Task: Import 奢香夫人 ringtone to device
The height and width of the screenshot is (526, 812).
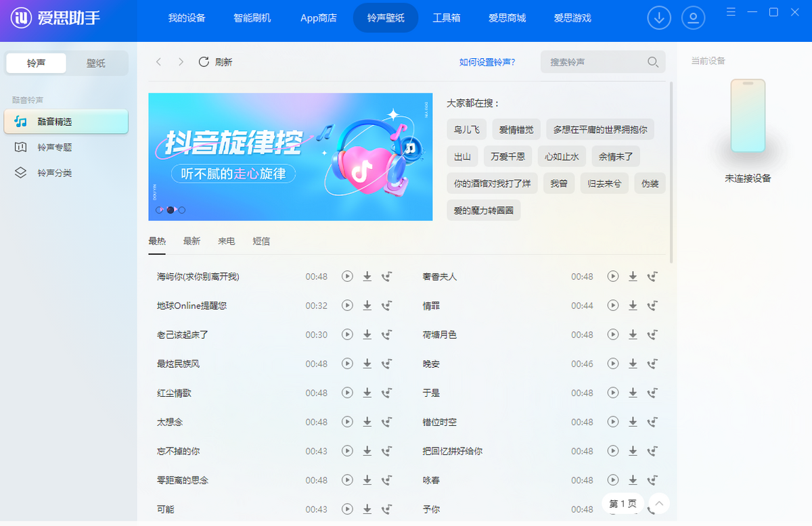Action: pos(653,277)
